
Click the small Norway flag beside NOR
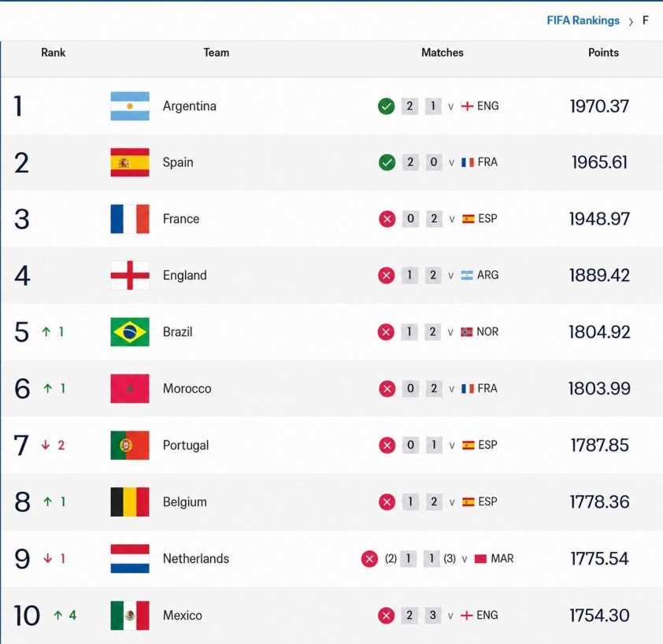pyautogui.click(x=466, y=332)
